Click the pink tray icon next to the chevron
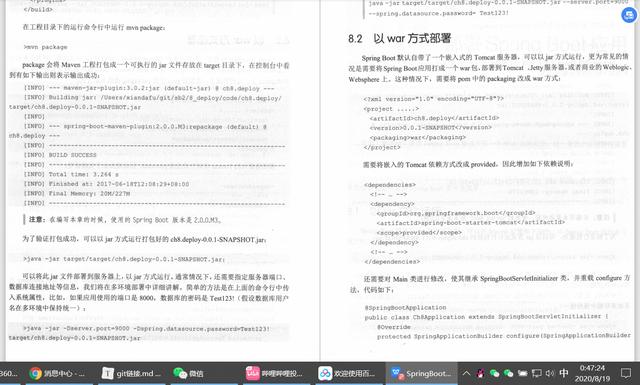 pyautogui.click(x=480, y=373)
